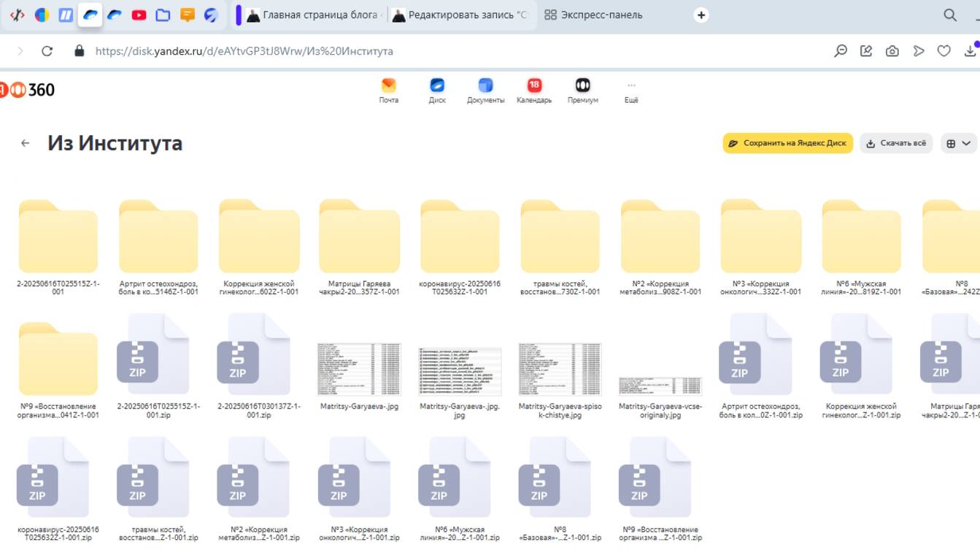Open the pinned YouTube tab
This screenshot has height=551, width=980.
tap(139, 15)
